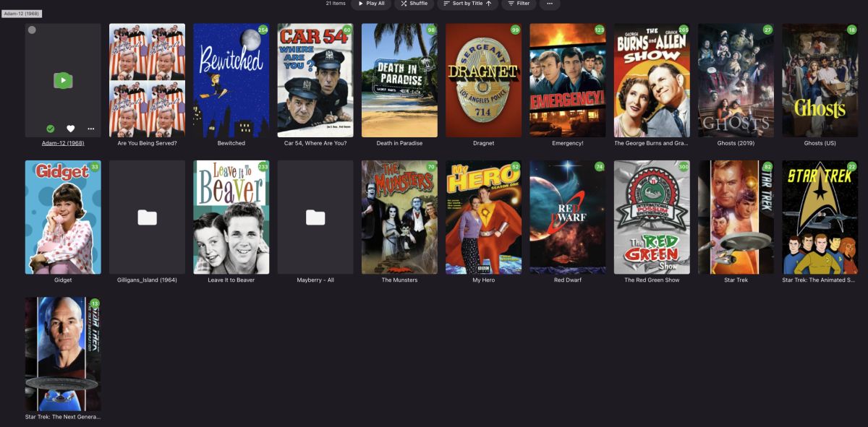Click the Gilligans_Island (1964) folder name

147,280
